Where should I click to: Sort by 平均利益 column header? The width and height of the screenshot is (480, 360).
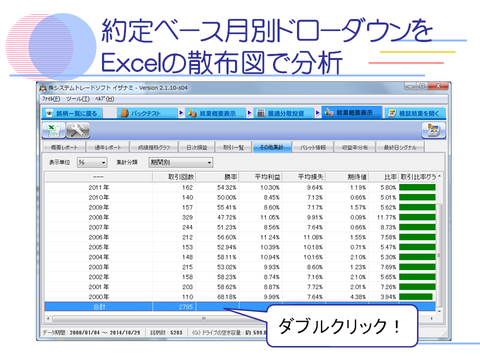pyautogui.click(x=261, y=177)
